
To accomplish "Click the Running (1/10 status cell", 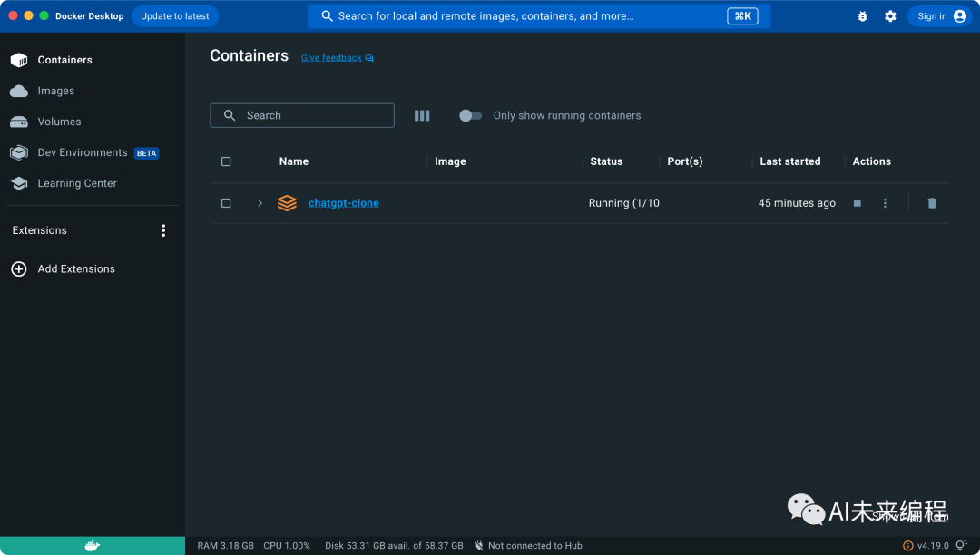I will (x=623, y=203).
